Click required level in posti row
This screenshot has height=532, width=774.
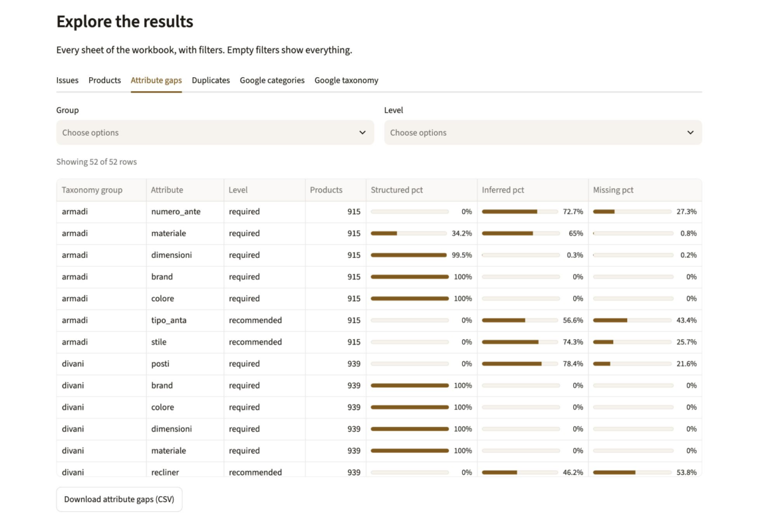244,364
